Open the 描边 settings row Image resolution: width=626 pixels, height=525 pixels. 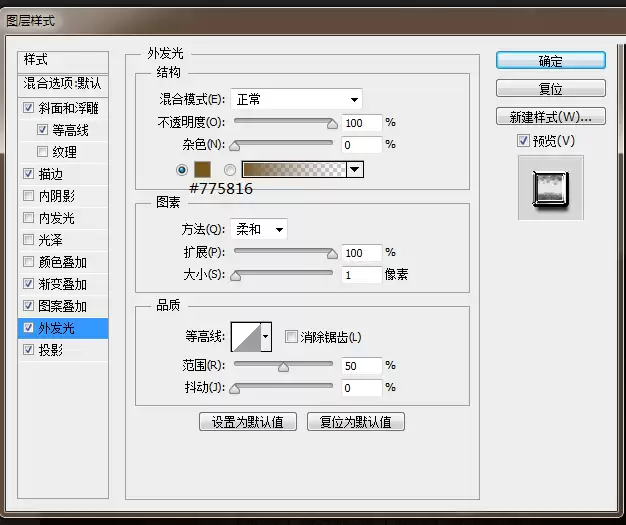click(63, 174)
